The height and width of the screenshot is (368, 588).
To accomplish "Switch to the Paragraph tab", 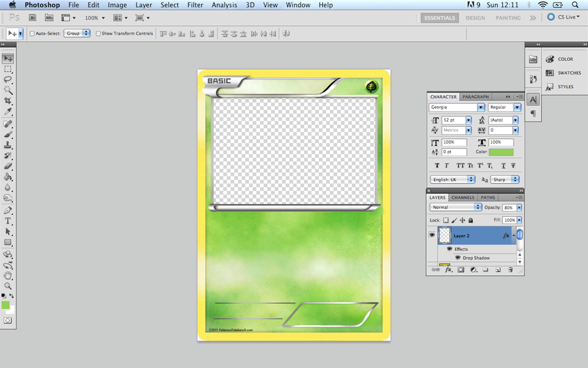I will point(476,96).
